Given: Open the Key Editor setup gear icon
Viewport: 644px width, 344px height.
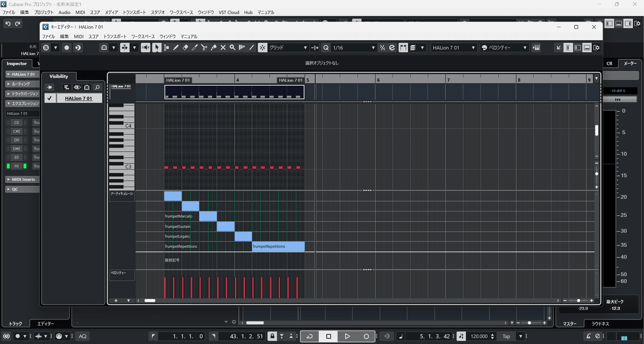Looking at the screenshot, I should tap(596, 48).
